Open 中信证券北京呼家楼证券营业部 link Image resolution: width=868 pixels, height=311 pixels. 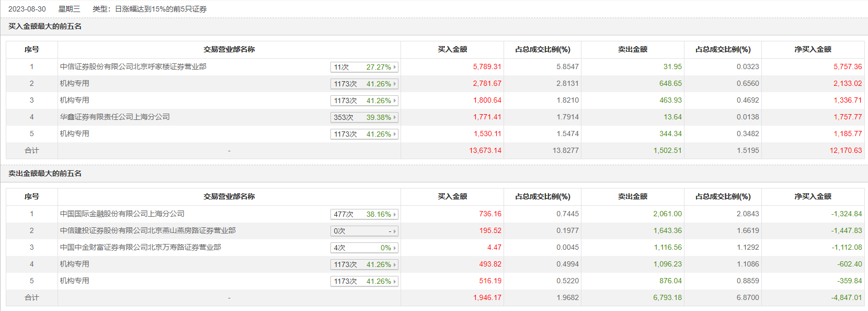pyautogui.click(x=133, y=66)
